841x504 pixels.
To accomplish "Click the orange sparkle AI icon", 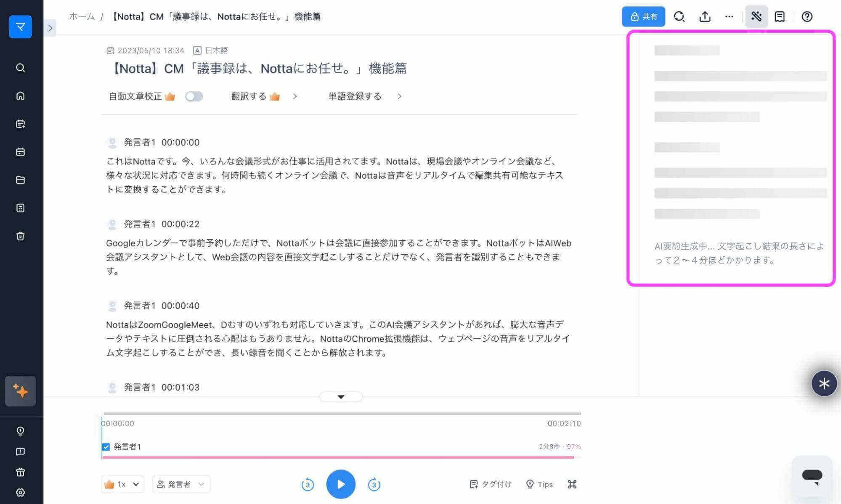I will pos(20,391).
